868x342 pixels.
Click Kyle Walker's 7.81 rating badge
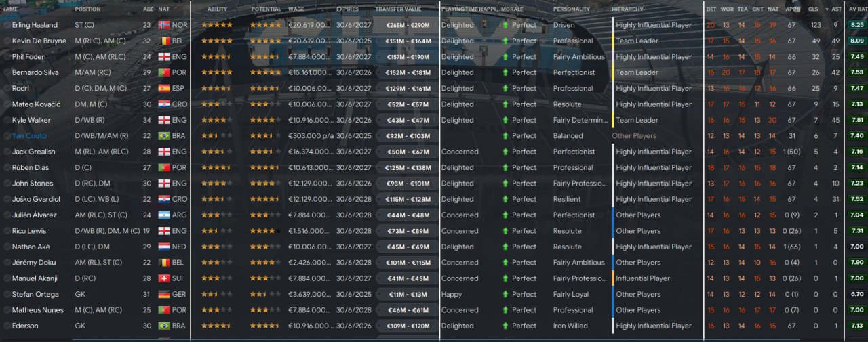click(857, 120)
